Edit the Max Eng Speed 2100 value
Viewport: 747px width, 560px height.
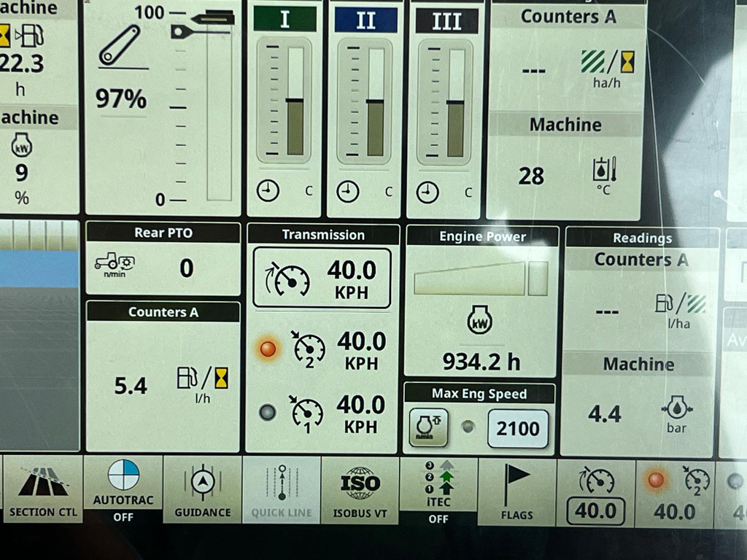pos(517,428)
